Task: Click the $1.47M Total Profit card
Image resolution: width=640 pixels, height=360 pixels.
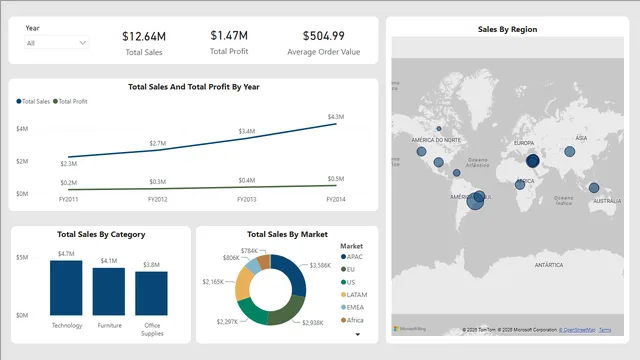Action: [229, 42]
